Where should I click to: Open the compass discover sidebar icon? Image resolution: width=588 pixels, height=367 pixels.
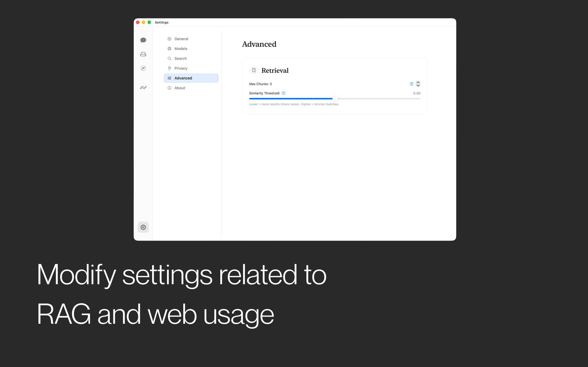tap(143, 68)
